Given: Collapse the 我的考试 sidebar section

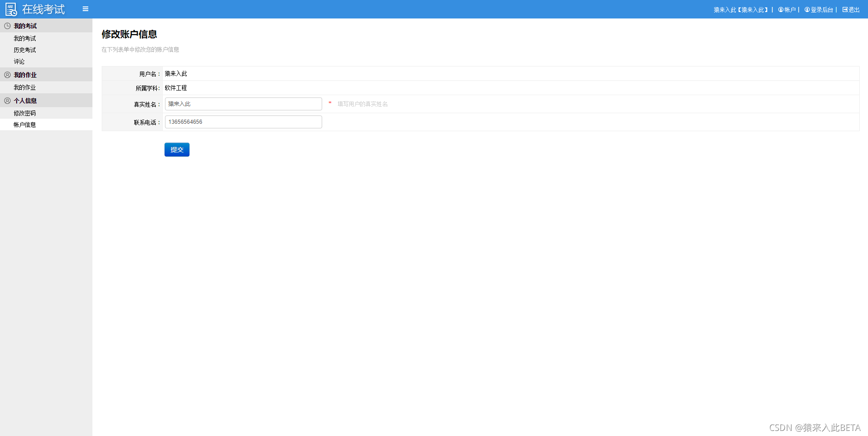Looking at the screenshot, I should tap(46, 26).
